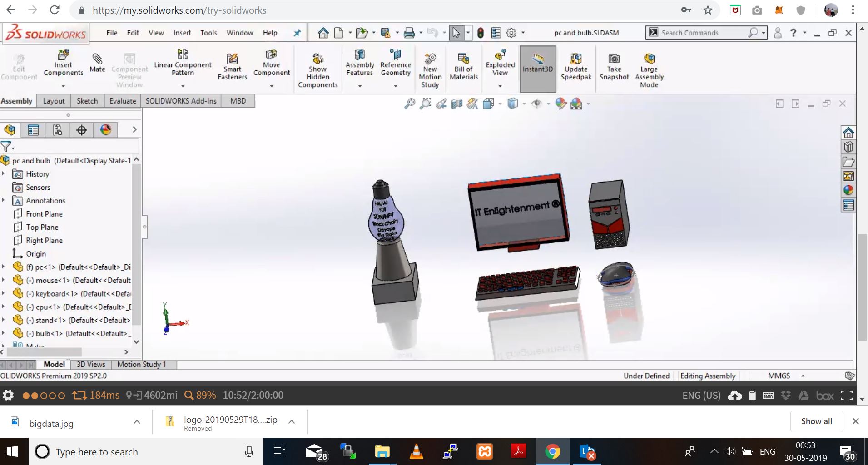Click the Insert Components icon

[63, 63]
